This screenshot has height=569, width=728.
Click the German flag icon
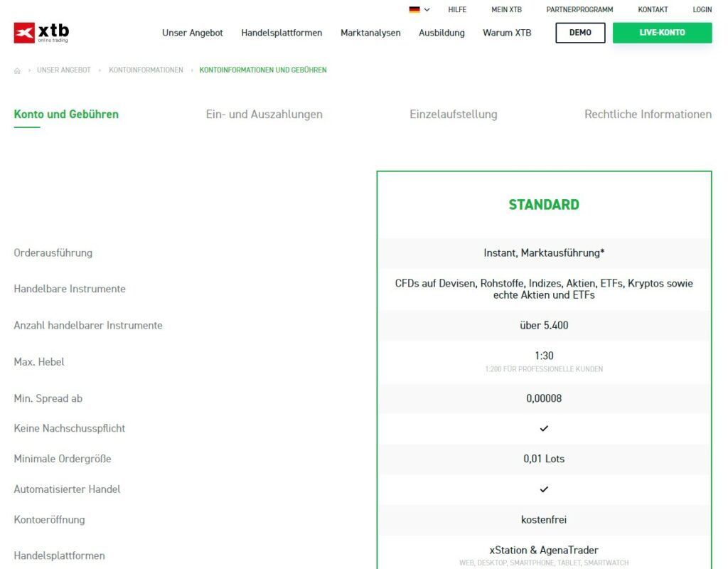(414, 9)
